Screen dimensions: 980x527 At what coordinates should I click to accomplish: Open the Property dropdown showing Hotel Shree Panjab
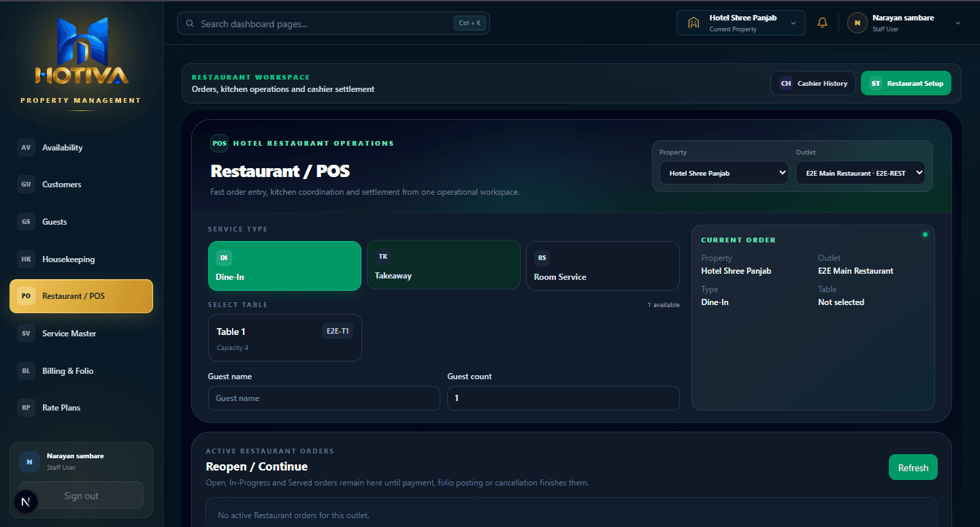(724, 173)
